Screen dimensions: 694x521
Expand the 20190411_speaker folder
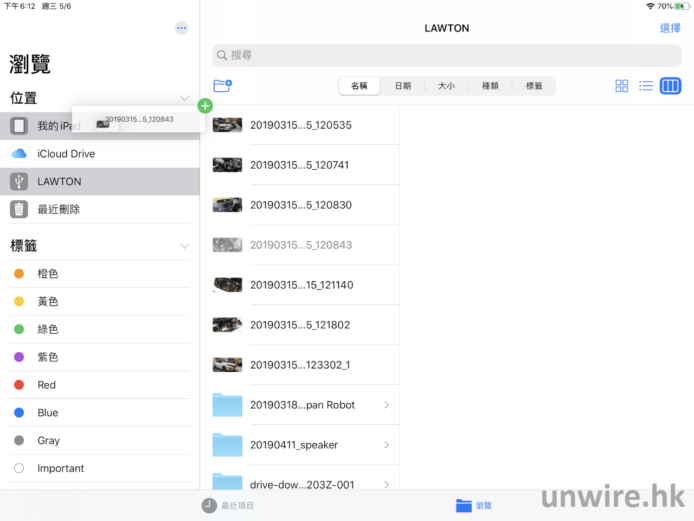coord(386,445)
